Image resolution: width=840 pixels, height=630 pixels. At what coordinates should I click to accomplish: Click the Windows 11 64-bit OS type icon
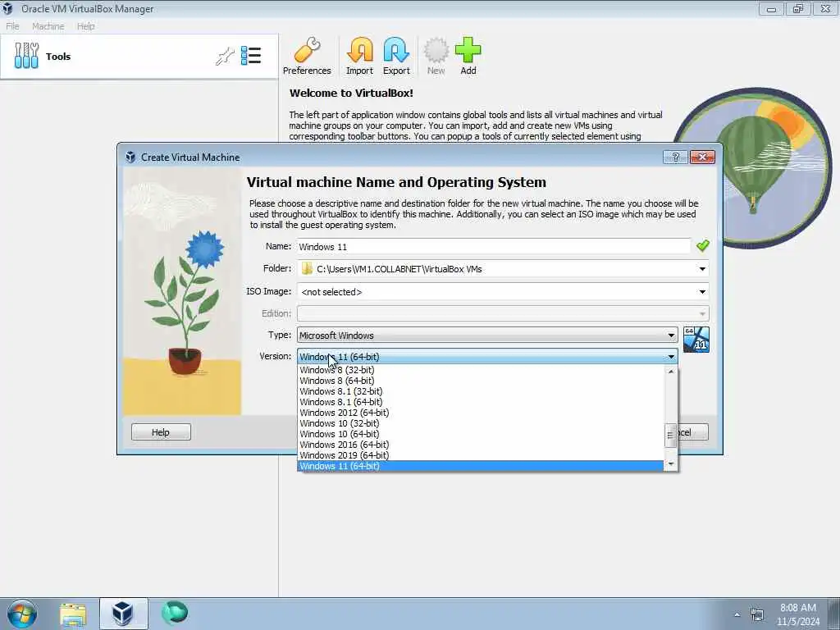coord(696,340)
